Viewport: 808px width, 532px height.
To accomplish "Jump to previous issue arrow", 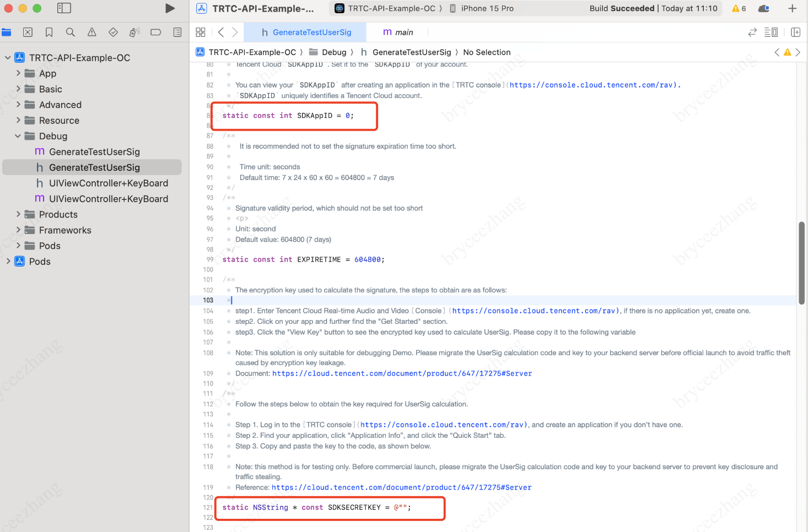I will point(777,52).
